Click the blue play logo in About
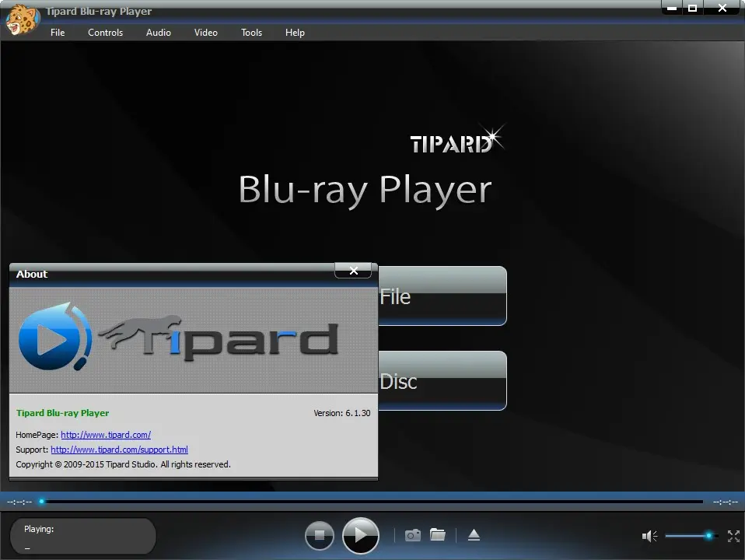Screen dimensions: 745x560 coord(55,338)
